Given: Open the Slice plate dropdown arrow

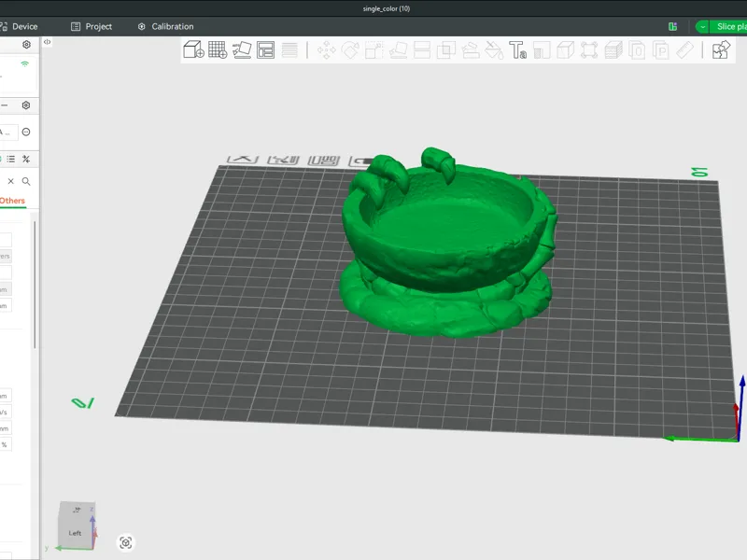Looking at the screenshot, I should pyautogui.click(x=703, y=27).
